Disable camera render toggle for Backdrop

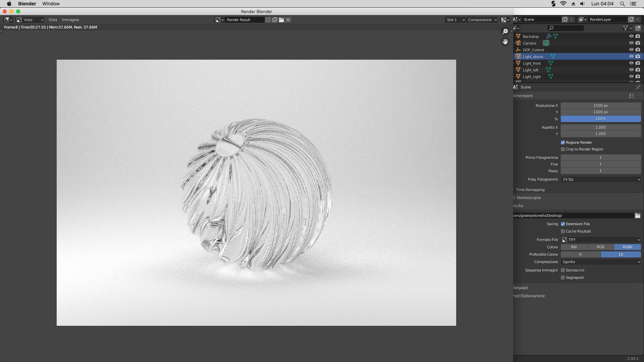click(x=638, y=36)
